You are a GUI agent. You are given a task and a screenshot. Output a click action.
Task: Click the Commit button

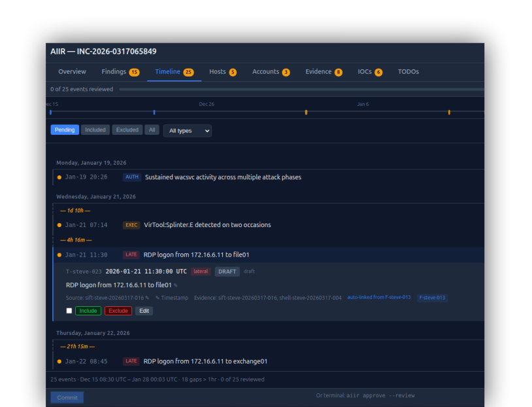point(66,397)
